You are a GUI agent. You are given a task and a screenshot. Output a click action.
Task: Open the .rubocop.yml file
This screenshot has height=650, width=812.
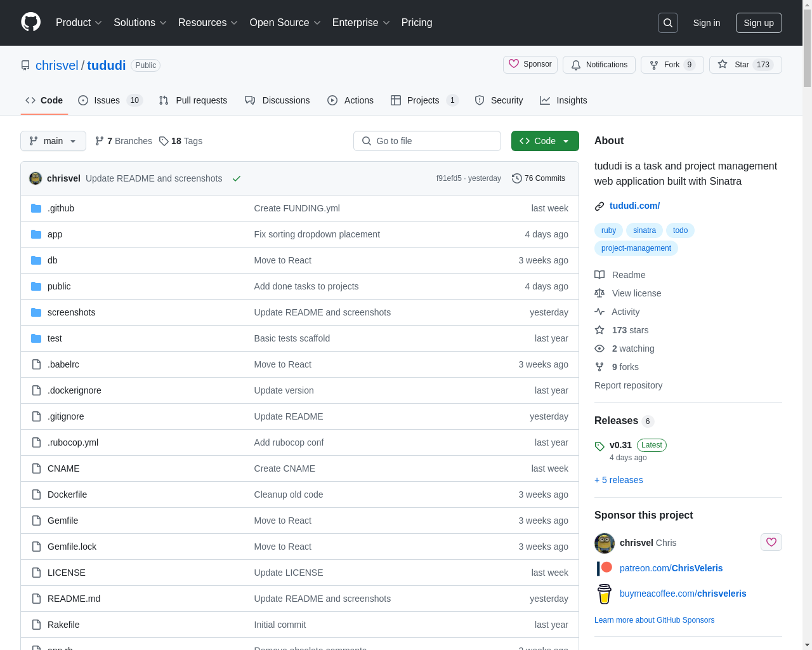[73, 442]
